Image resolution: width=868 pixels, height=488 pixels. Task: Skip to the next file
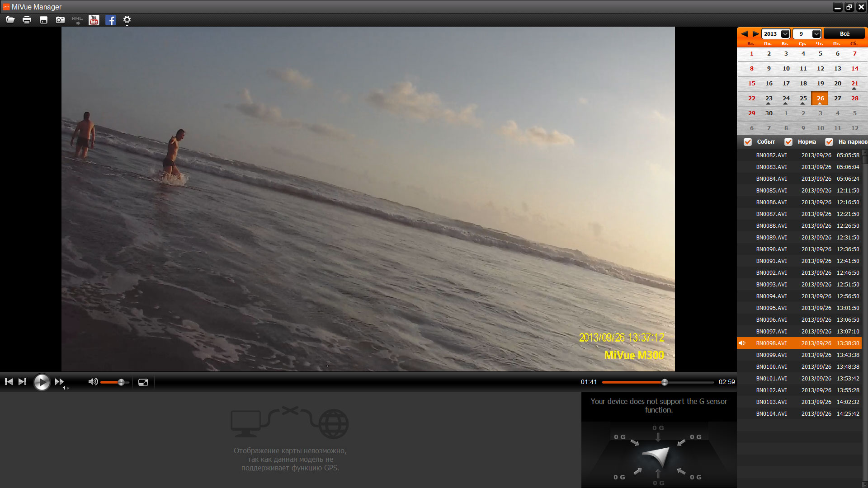[22, 382]
